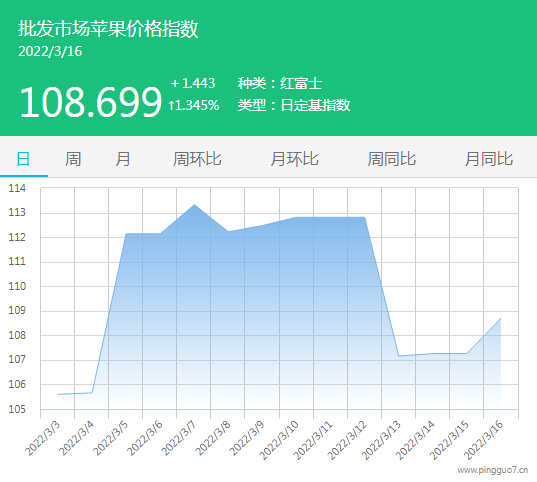
Task: Click the 批发市场苹果价格指数 title
Action: pyautogui.click(x=108, y=28)
